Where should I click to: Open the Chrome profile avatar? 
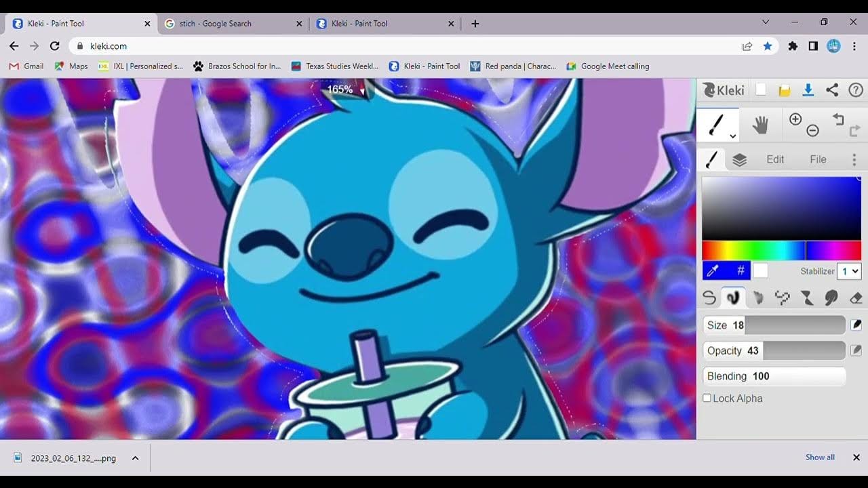(833, 46)
